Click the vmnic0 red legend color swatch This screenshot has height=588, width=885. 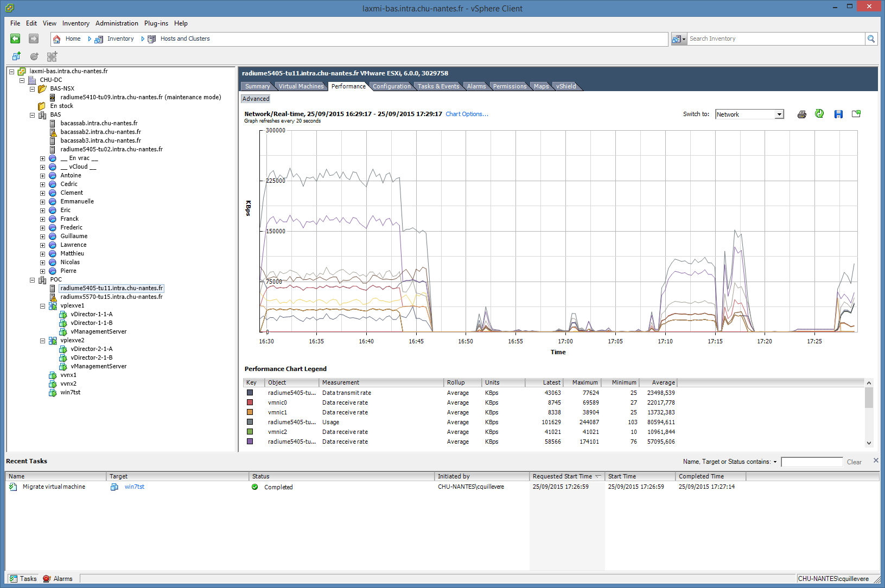tap(250, 402)
